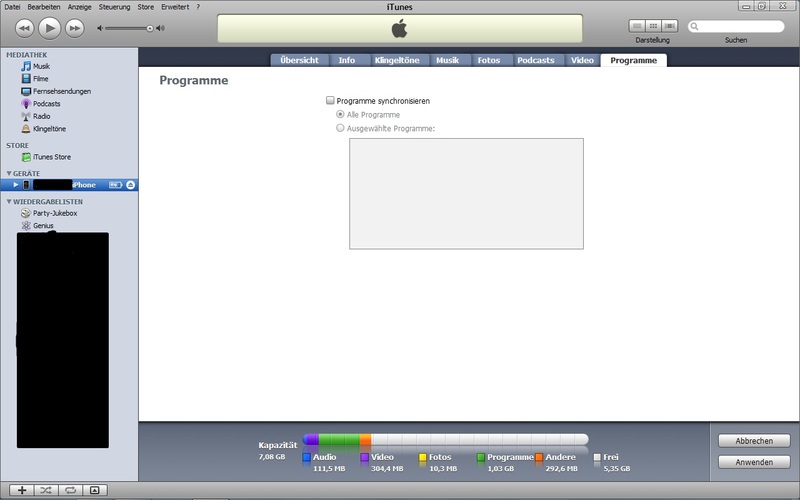The image size is (800, 500).
Task: Click into the Suchen search field
Action: (736, 27)
